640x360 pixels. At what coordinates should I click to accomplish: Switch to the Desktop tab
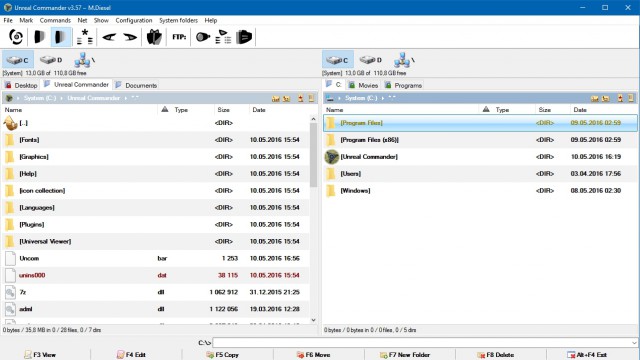pos(21,85)
